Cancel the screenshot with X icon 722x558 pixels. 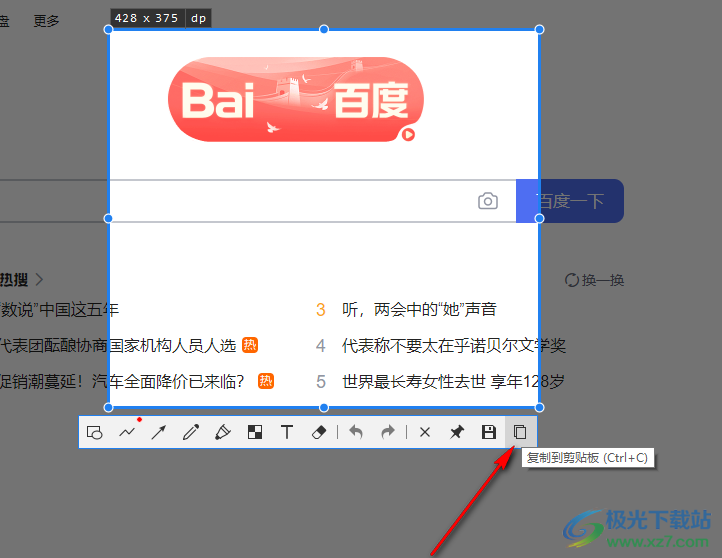click(425, 432)
